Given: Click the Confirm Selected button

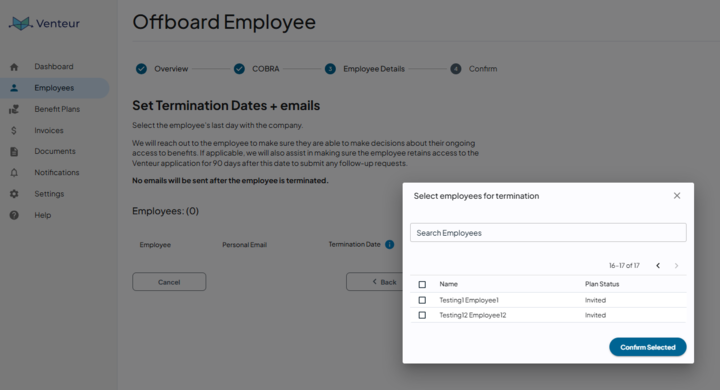Looking at the screenshot, I should [647, 347].
